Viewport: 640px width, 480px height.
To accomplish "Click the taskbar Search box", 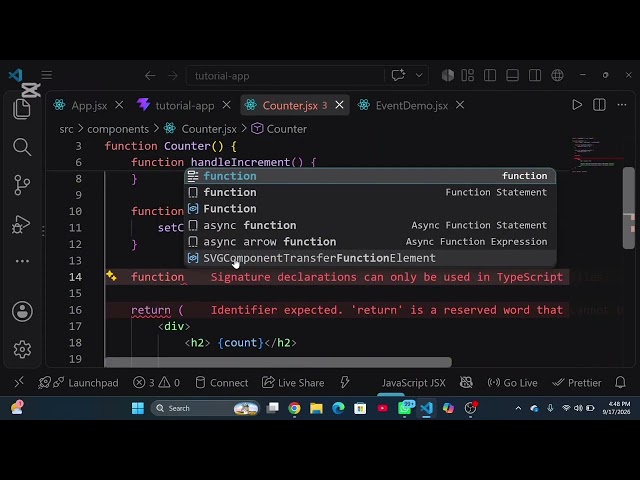I will coord(205,408).
